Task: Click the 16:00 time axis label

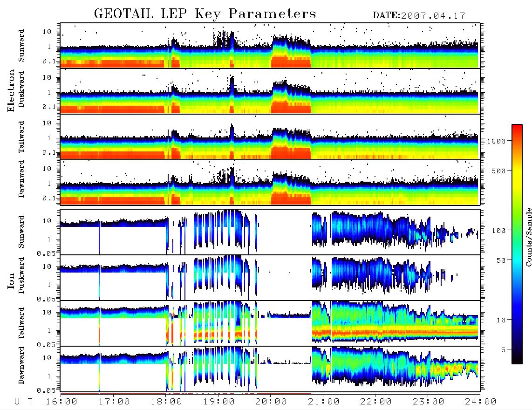Action: pos(62,402)
